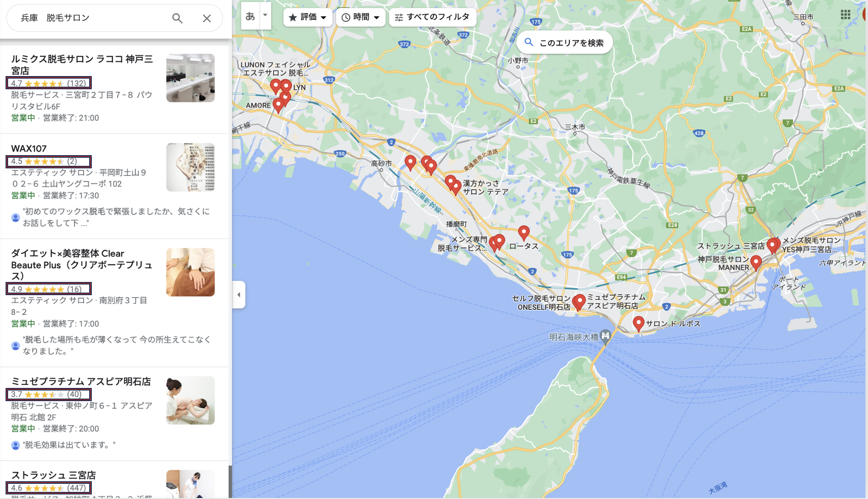868x499 pixels.
Task: Open the WAX107 listing
Action: click(x=29, y=149)
